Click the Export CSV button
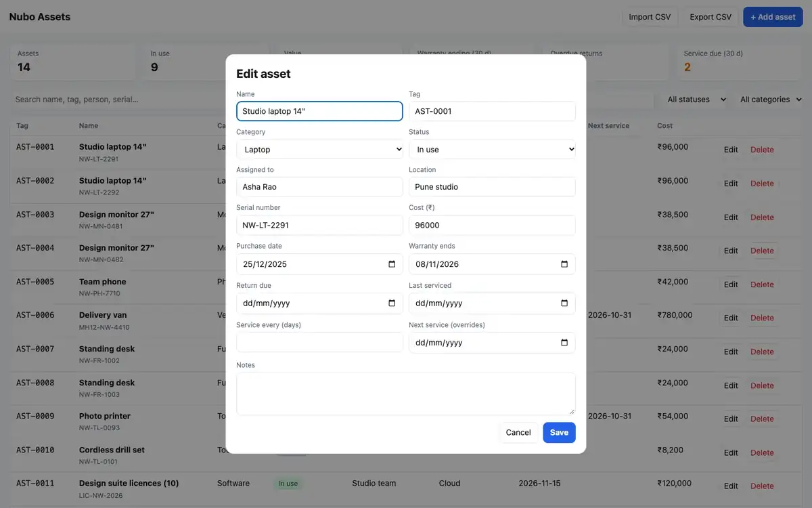This screenshot has height=508, width=812. pos(710,17)
